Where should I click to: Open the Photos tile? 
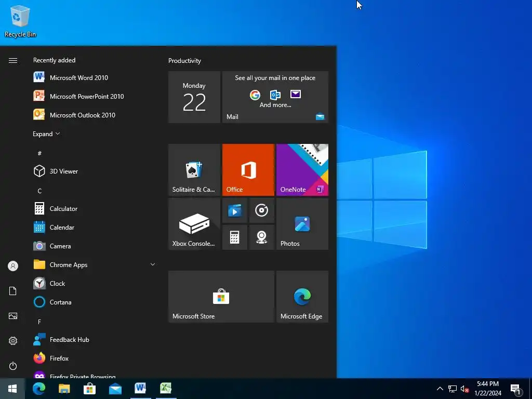(x=302, y=224)
